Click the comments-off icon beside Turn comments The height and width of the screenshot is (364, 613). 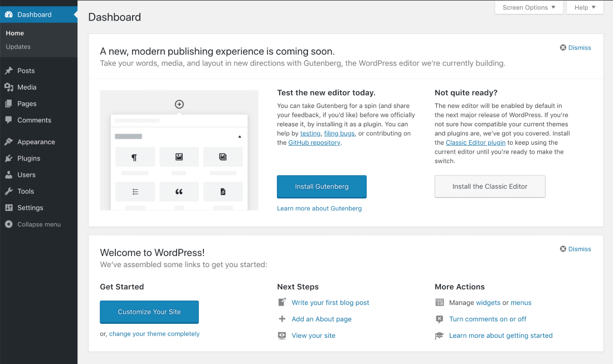tap(440, 319)
